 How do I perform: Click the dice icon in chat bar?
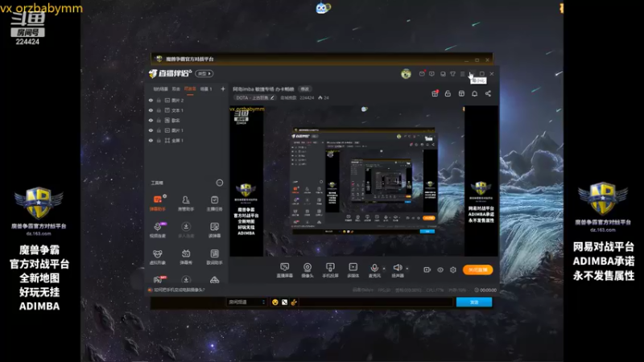click(284, 302)
